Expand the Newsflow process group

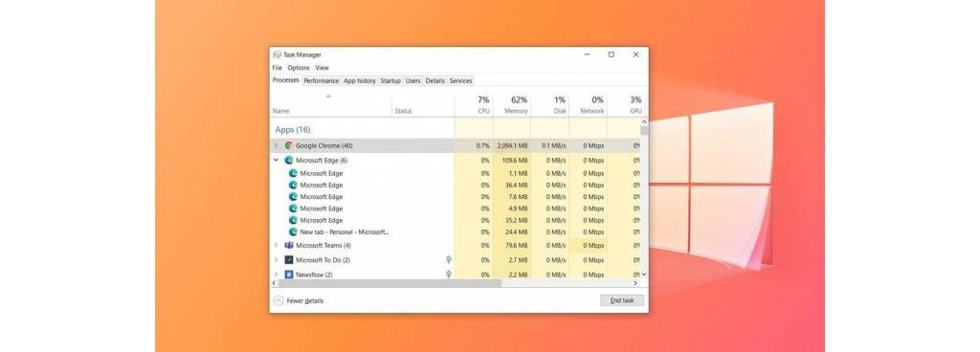tap(277, 274)
